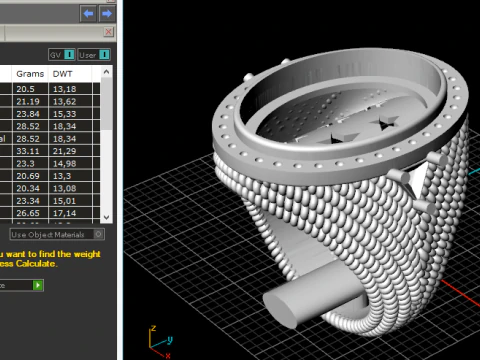Select the 20.34 grams cell
This screenshot has width=480, height=360.
[30, 188]
